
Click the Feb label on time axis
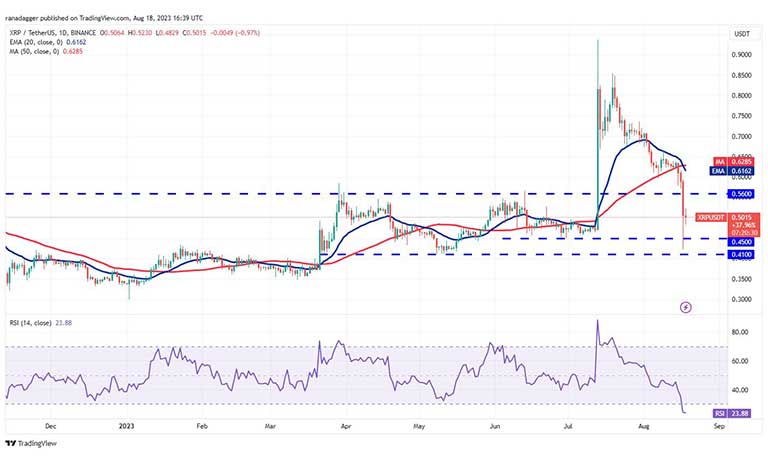(x=202, y=426)
